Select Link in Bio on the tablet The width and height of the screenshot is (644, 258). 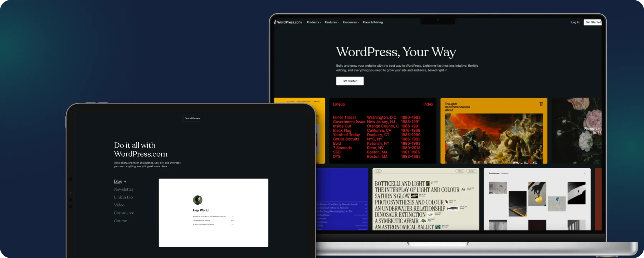pos(123,197)
